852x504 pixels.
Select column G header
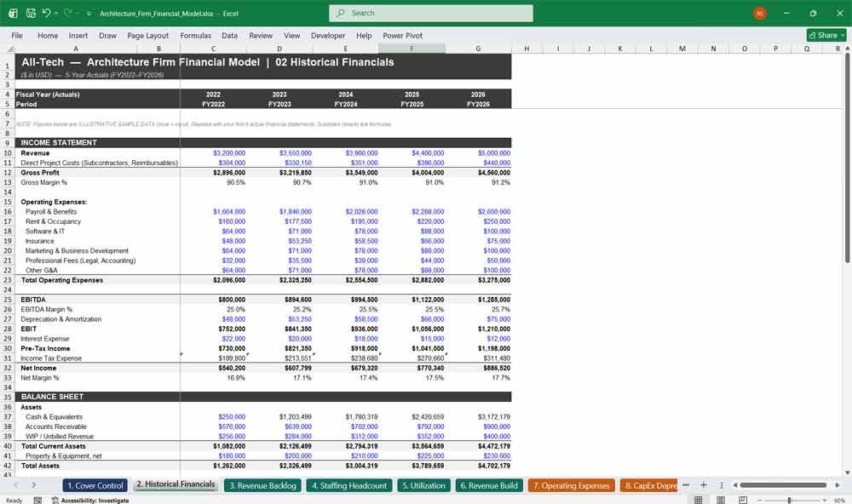click(478, 49)
